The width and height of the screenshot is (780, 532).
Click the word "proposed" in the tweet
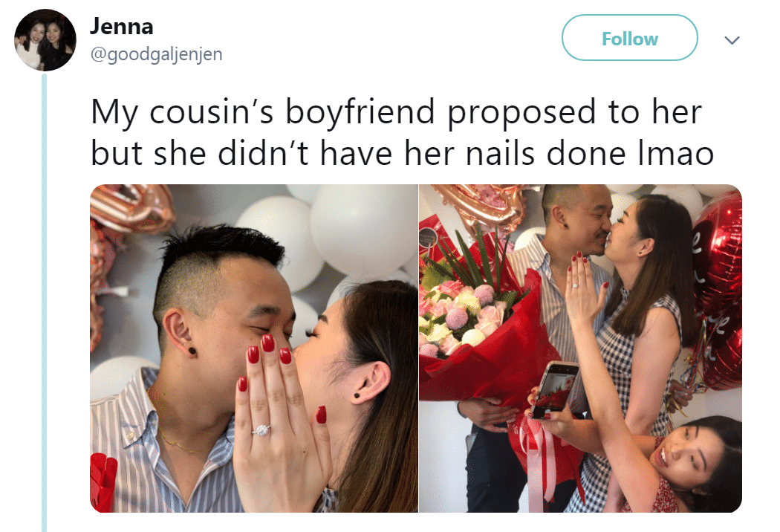coord(521,113)
